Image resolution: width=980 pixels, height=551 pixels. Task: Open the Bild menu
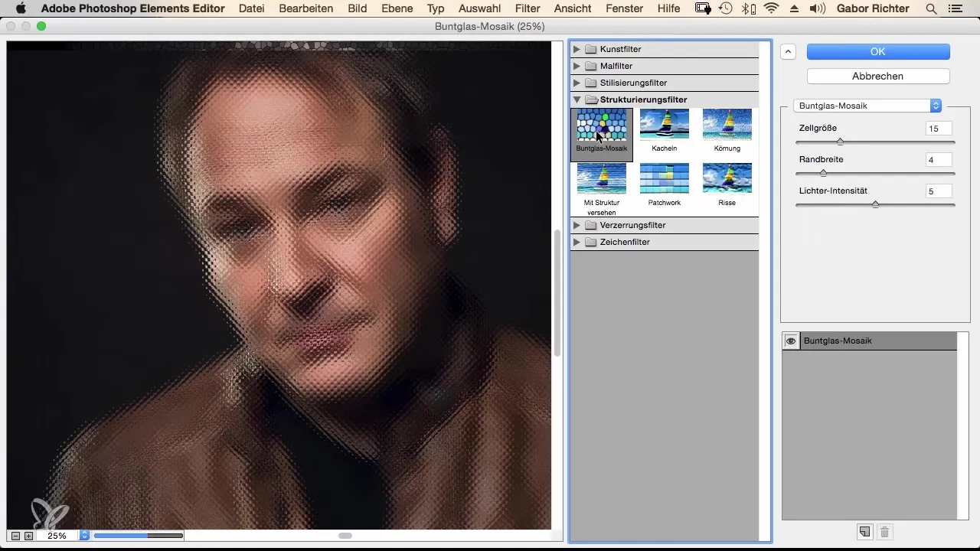tap(358, 8)
